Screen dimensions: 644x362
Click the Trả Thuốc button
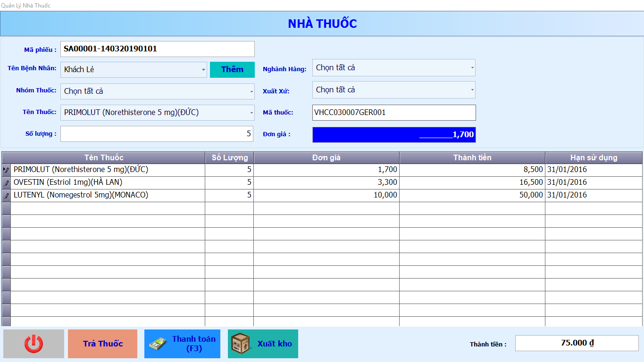[x=103, y=344]
